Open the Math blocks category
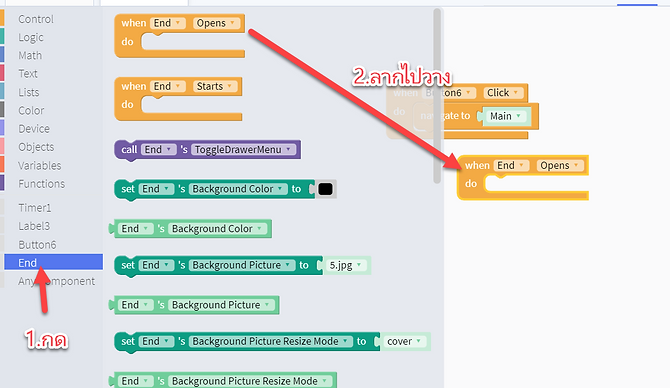Viewport: 670px width, 388px height. pos(30,56)
